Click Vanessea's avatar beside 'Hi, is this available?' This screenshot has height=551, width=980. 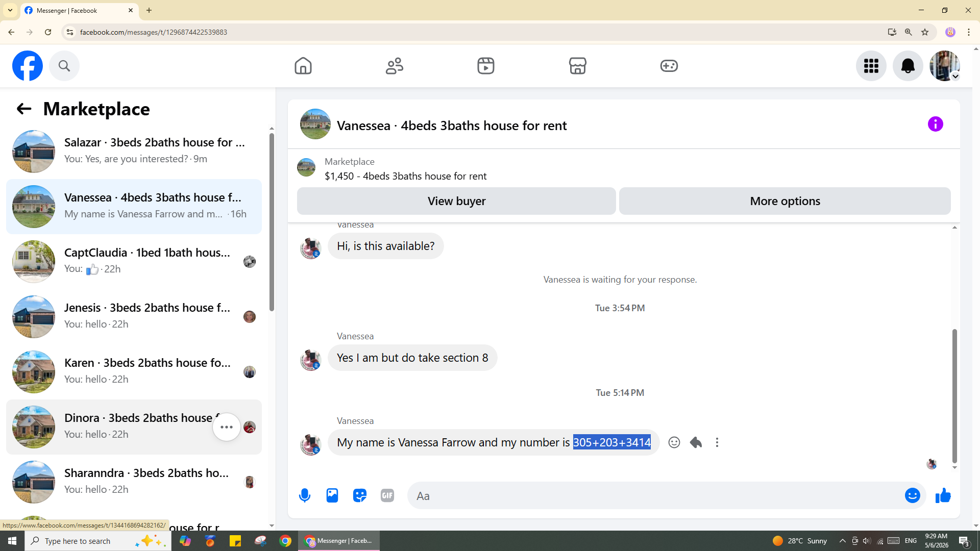coord(310,248)
